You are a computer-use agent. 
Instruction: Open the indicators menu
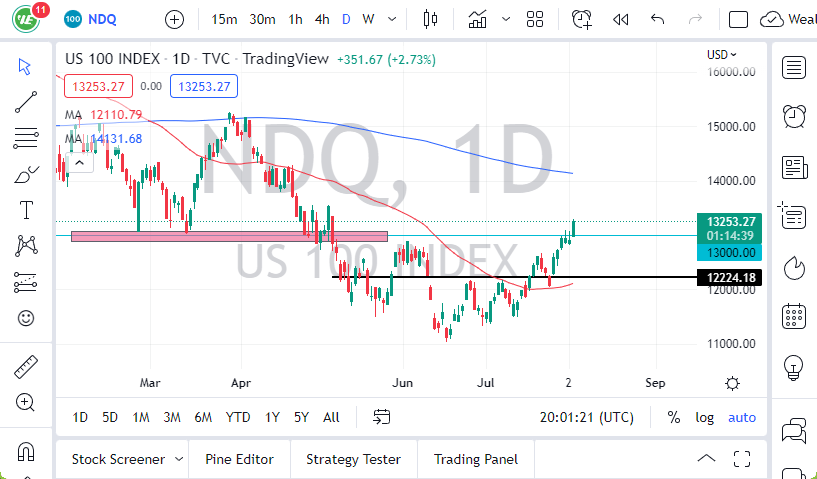(478, 19)
